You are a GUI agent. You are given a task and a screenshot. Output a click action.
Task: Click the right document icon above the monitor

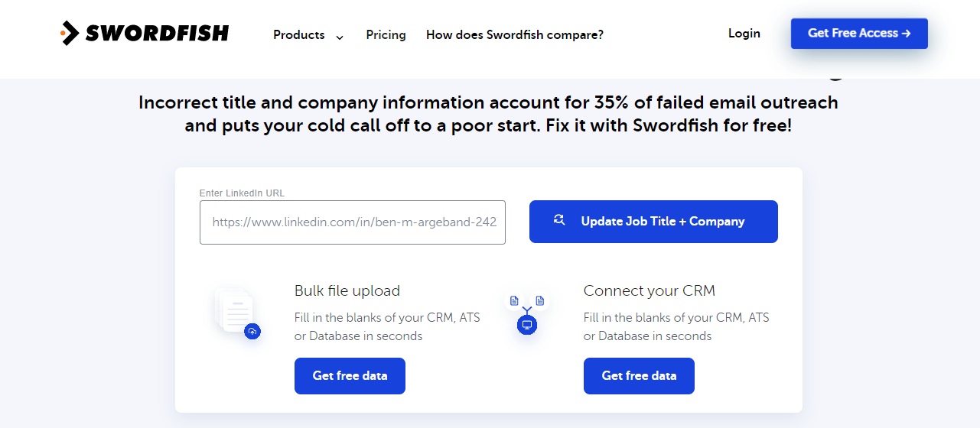[540, 301]
